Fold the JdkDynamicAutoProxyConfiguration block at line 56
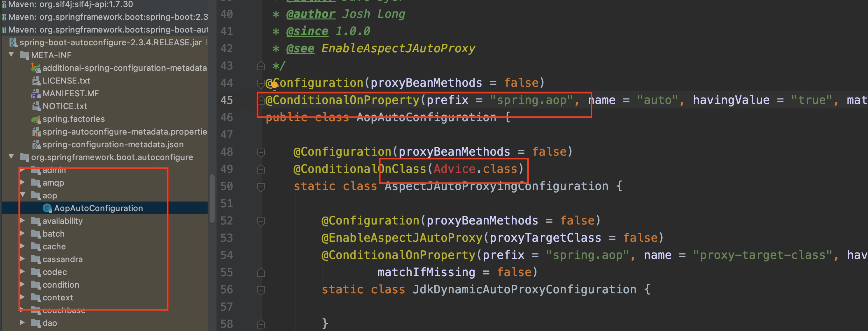This screenshot has height=331, width=868. click(x=261, y=290)
